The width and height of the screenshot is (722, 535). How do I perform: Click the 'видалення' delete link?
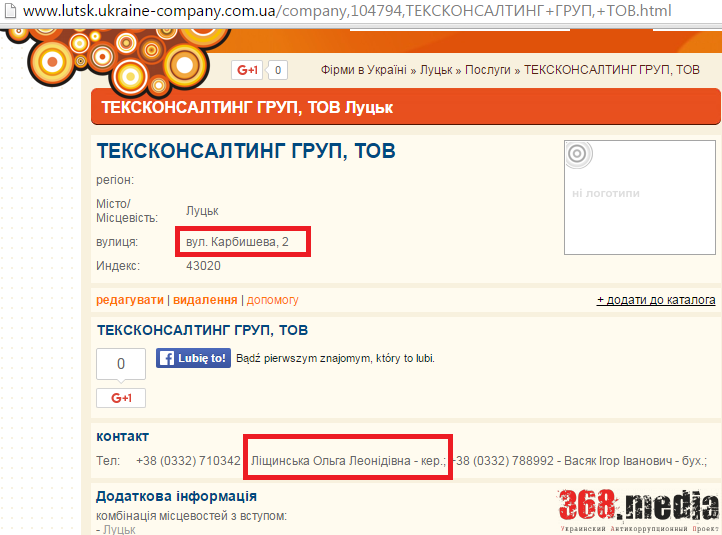click(x=205, y=300)
